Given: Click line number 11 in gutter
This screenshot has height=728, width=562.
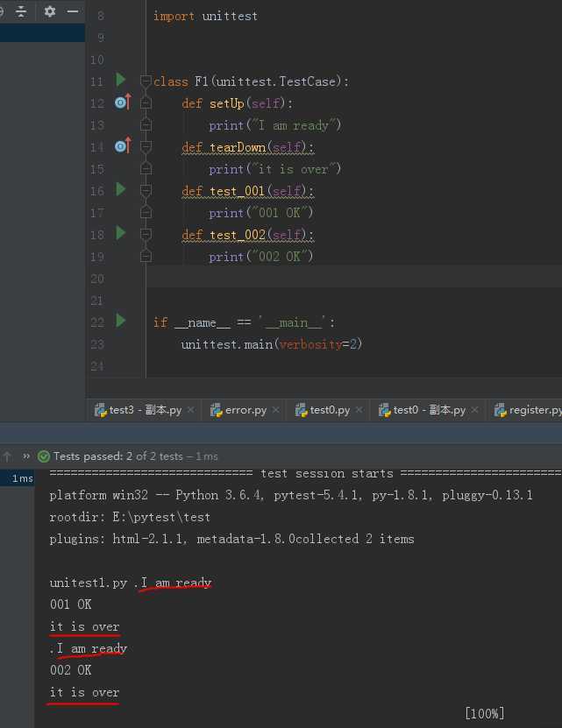Looking at the screenshot, I should [96, 81].
